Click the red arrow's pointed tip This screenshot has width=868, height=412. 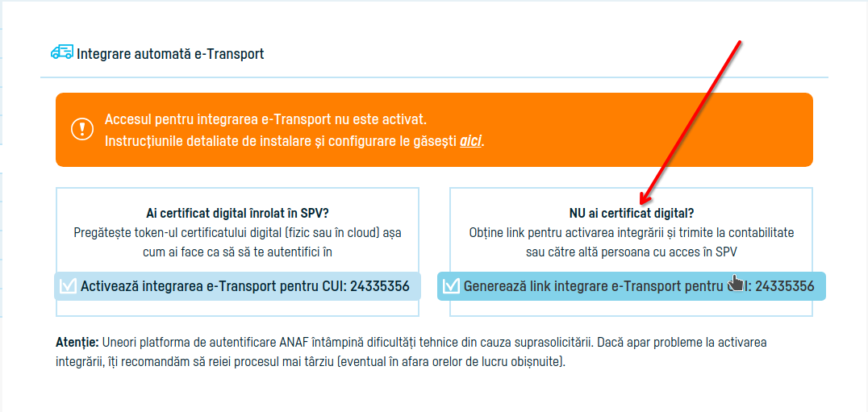click(x=641, y=203)
